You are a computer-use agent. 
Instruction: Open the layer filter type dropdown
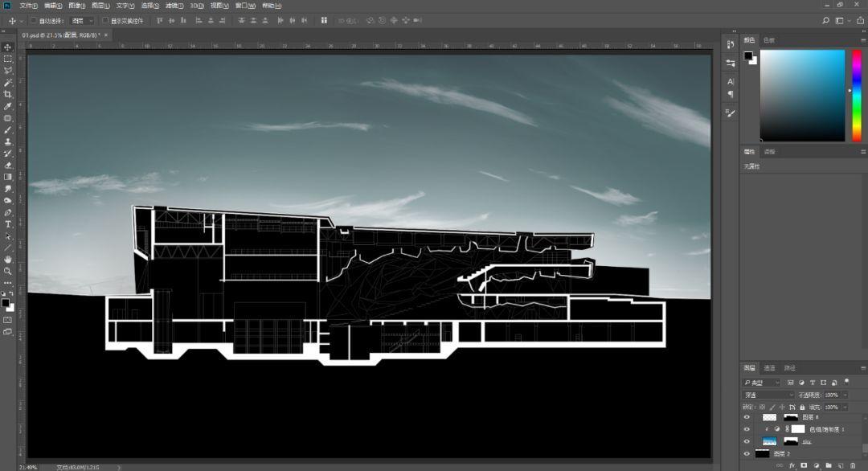761,383
